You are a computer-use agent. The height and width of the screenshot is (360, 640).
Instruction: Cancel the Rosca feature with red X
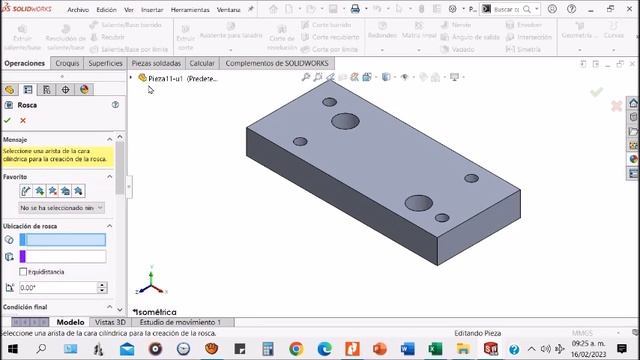[x=23, y=120]
